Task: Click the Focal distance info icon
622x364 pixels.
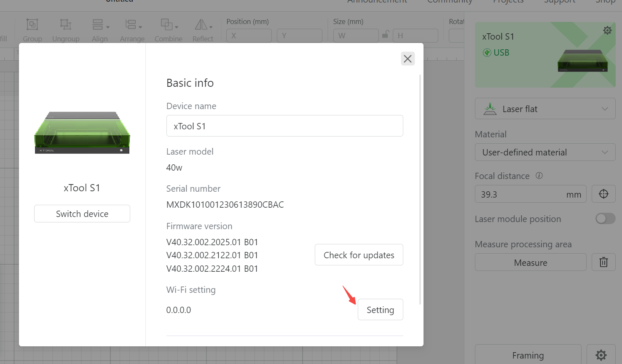Action: point(539,176)
